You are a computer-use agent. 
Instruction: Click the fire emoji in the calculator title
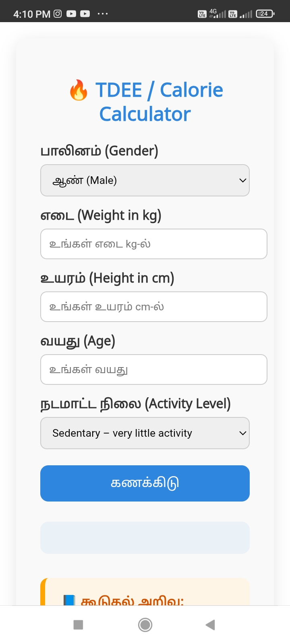pos(79,90)
